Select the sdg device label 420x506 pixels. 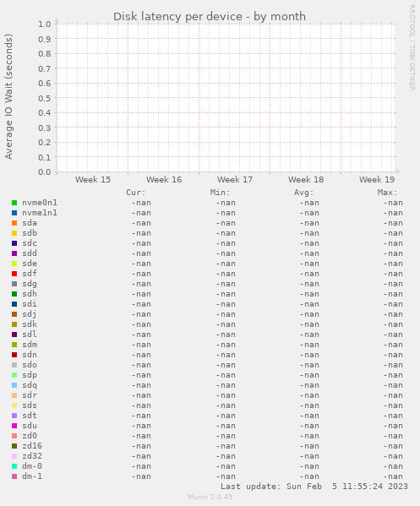click(x=30, y=284)
